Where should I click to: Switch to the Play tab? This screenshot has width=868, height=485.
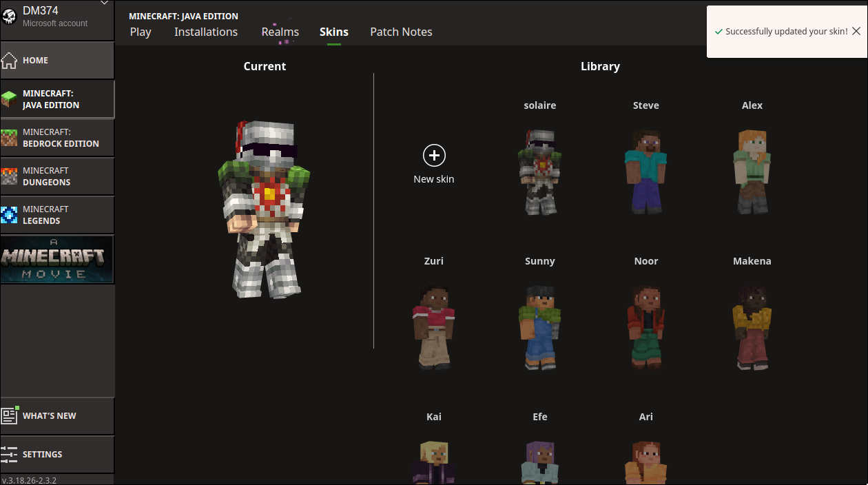coord(141,32)
